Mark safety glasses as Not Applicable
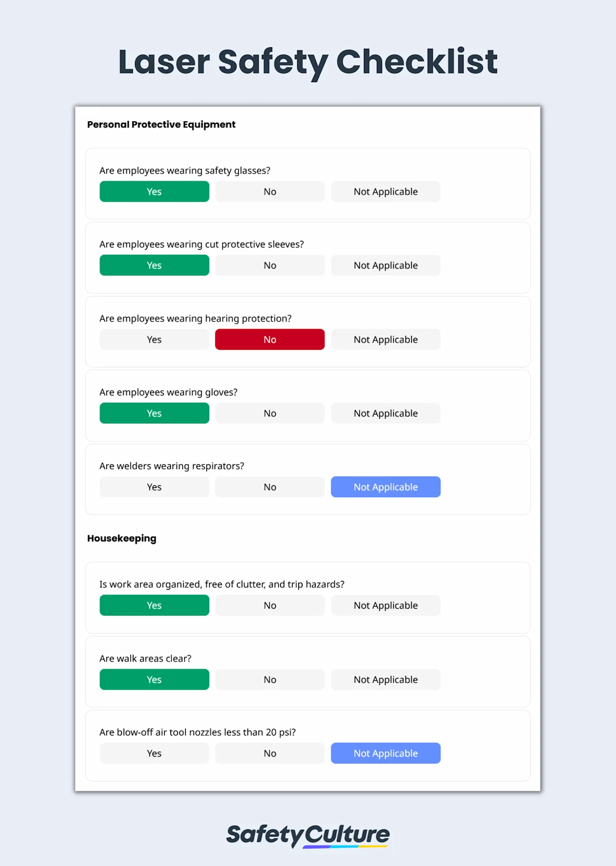 pyautogui.click(x=386, y=192)
